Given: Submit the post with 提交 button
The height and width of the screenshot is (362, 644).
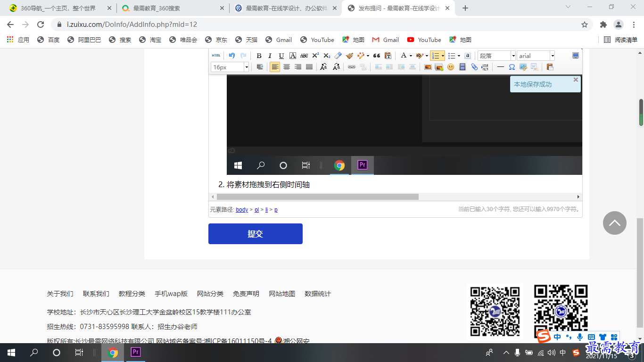Looking at the screenshot, I should coord(256,234).
